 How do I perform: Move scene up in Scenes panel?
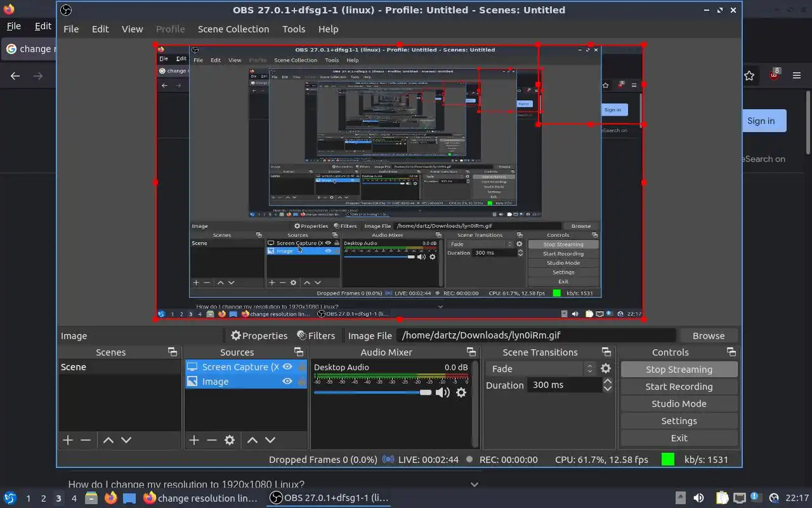[x=108, y=439]
